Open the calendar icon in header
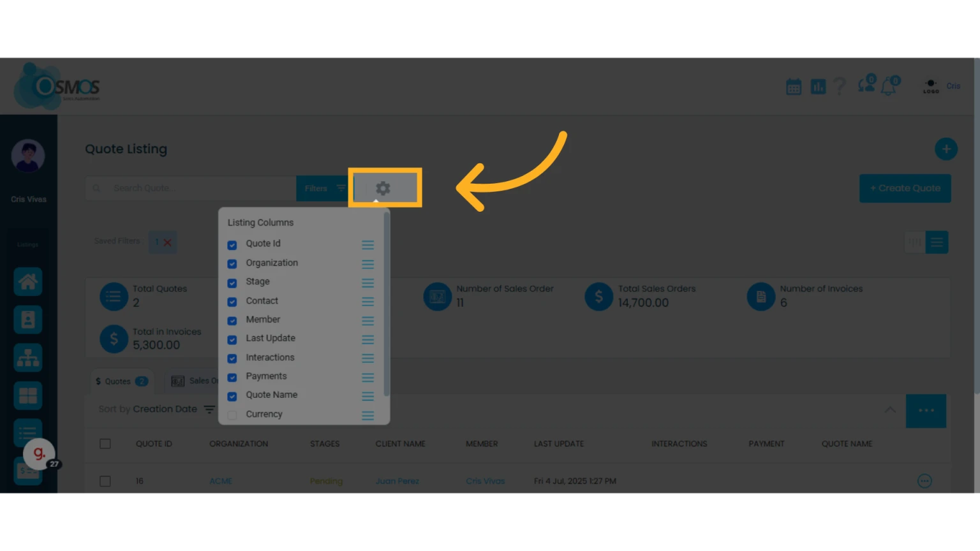 [794, 87]
